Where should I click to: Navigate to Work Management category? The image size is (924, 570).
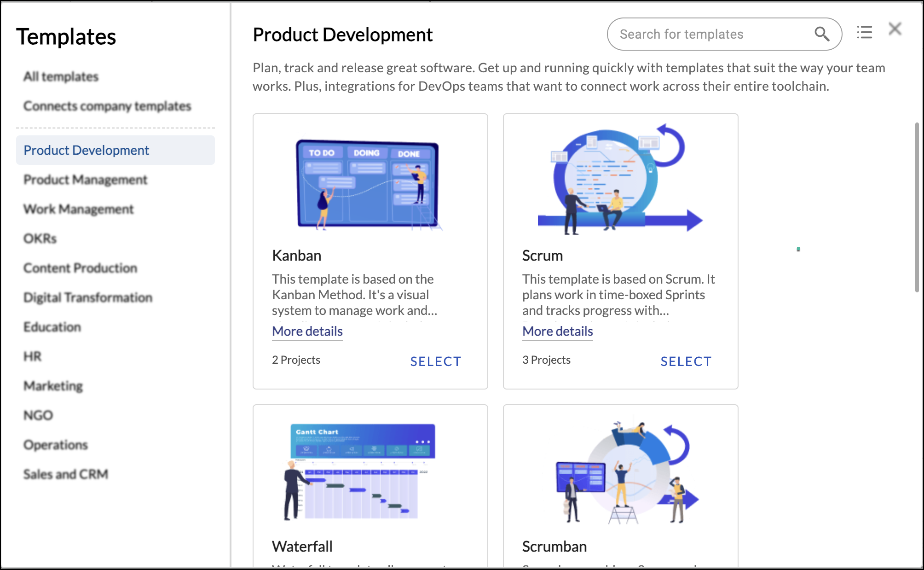click(79, 209)
